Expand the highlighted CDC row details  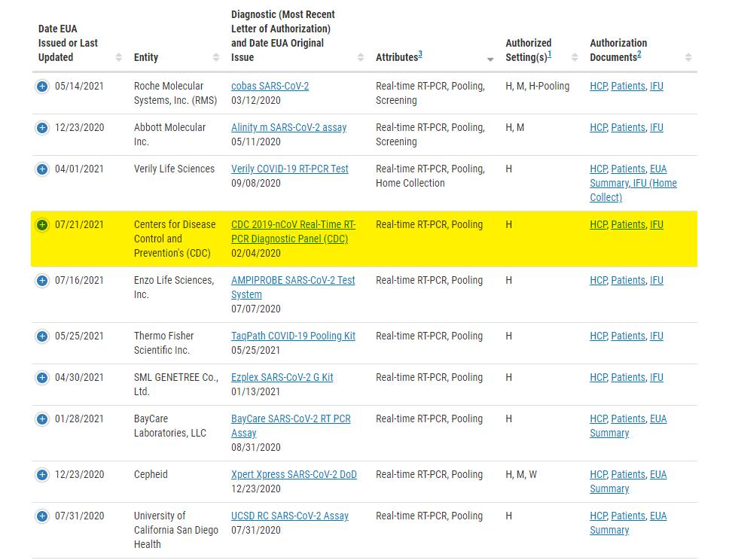pos(42,224)
